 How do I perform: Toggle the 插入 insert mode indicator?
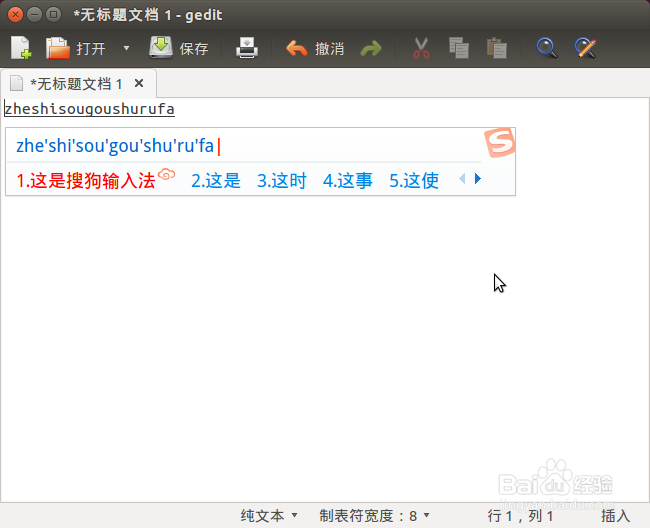coord(616,516)
